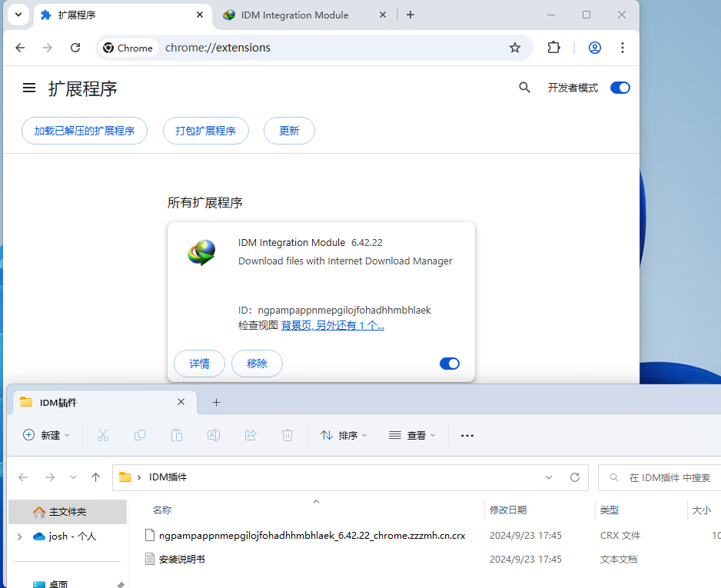Search extensions with the magnifier icon
The height and width of the screenshot is (588, 721).
[x=524, y=88]
